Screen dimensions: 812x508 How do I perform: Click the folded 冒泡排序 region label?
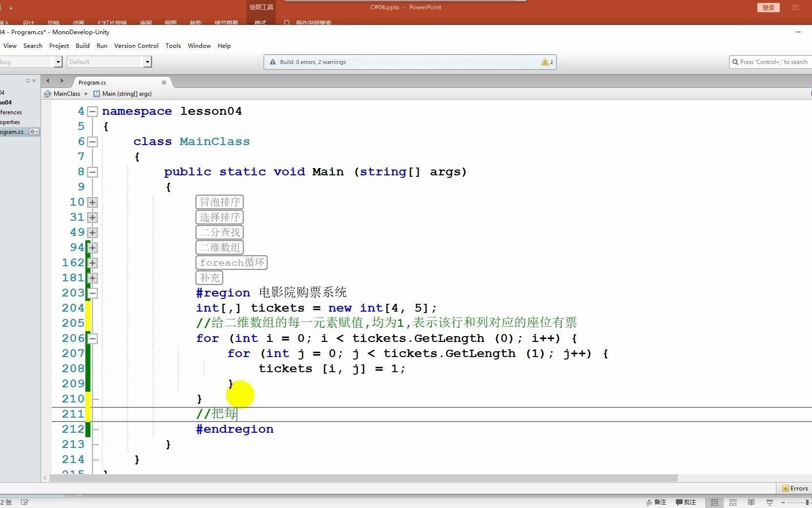pyautogui.click(x=220, y=202)
